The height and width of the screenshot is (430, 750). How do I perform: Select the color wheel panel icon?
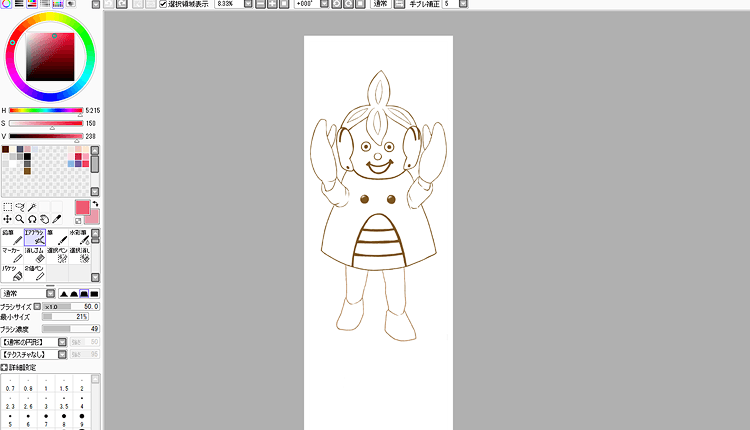pyautogui.click(x=6, y=3)
